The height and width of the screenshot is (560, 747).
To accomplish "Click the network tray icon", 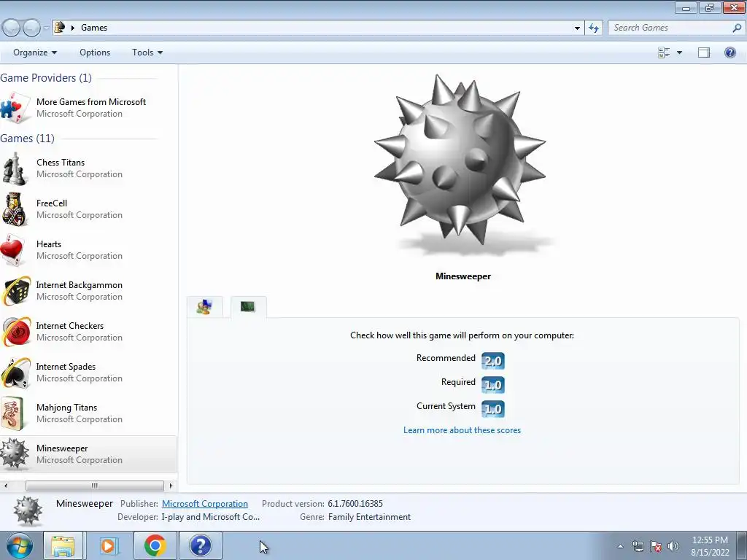I will 638,546.
